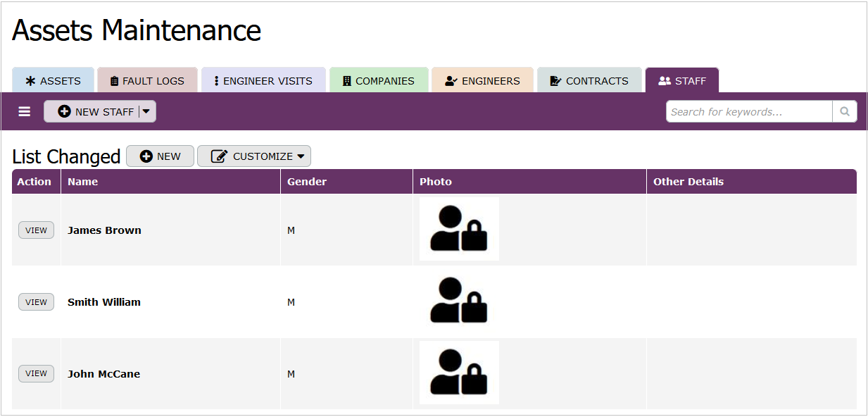Click the New Staff button

tap(95, 112)
